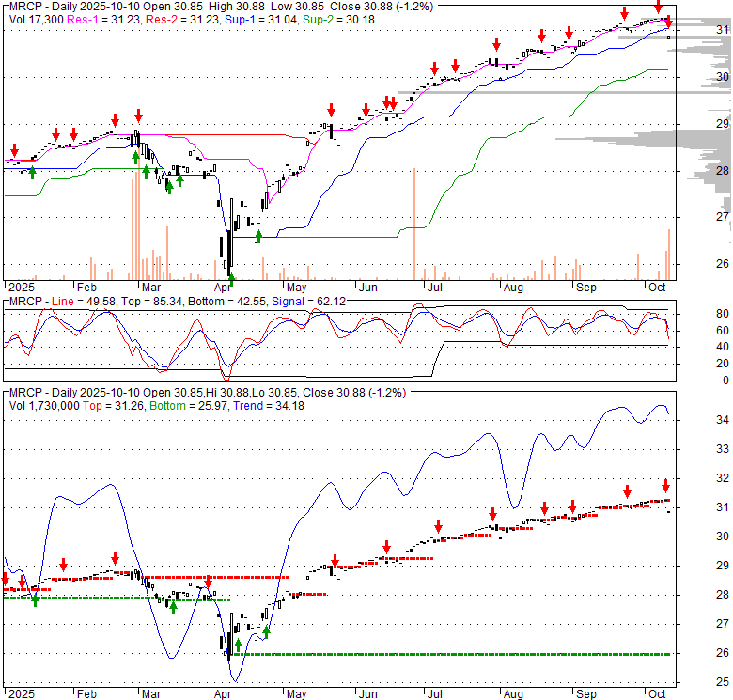
Task: Click the green up arrow at April low in top chart
Action: (231, 278)
